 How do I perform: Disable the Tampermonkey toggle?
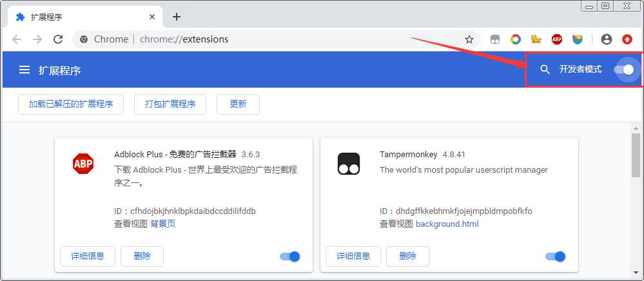coord(555,257)
